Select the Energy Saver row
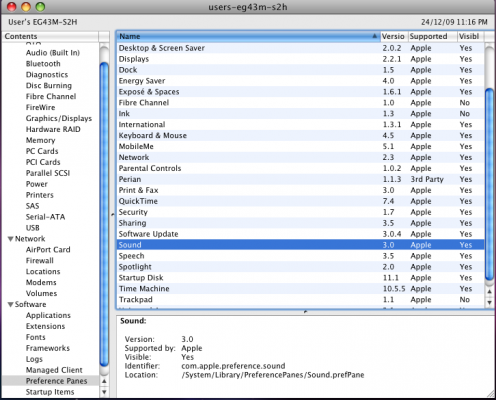The width and height of the screenshot is (496, 400). (300, 81)
